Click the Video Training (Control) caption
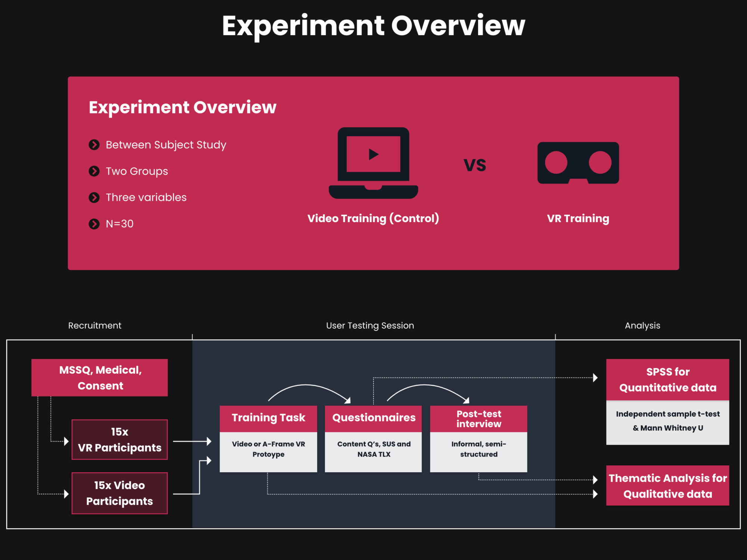Viewport: 747px width, 560px height. [x=373, y=218]
